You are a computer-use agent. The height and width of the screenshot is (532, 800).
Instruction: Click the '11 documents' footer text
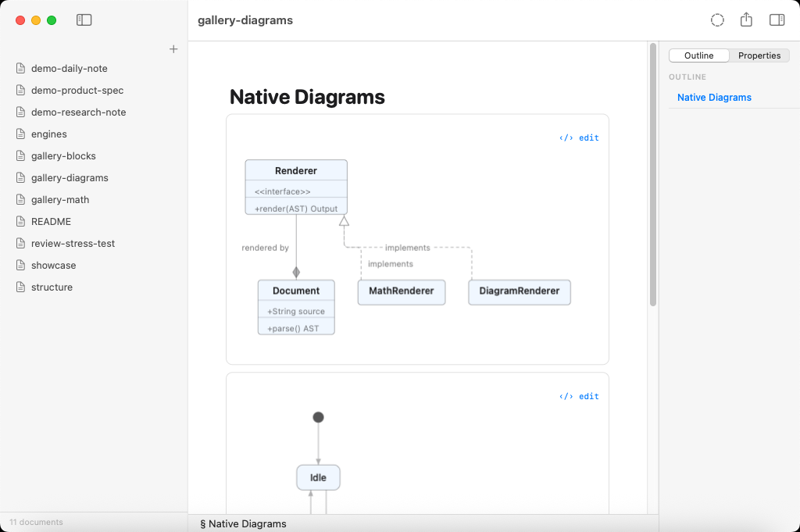pyautogui.click(x=36, y=523)
